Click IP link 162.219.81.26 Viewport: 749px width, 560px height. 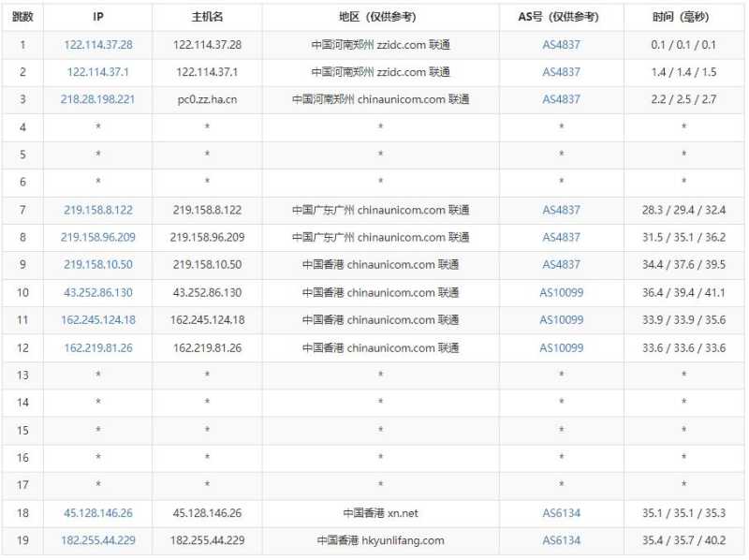click(x=98, y=347)
